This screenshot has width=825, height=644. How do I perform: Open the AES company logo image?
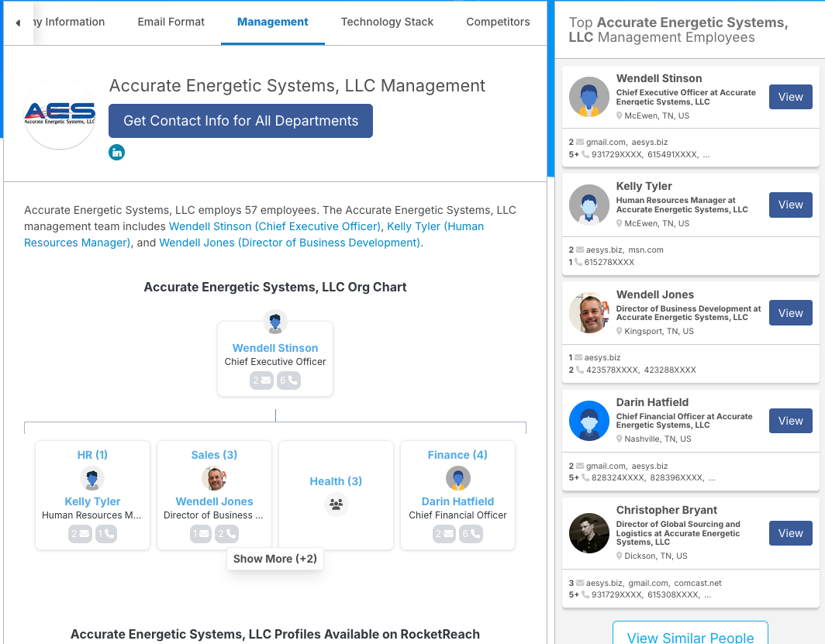click(60, 113)
